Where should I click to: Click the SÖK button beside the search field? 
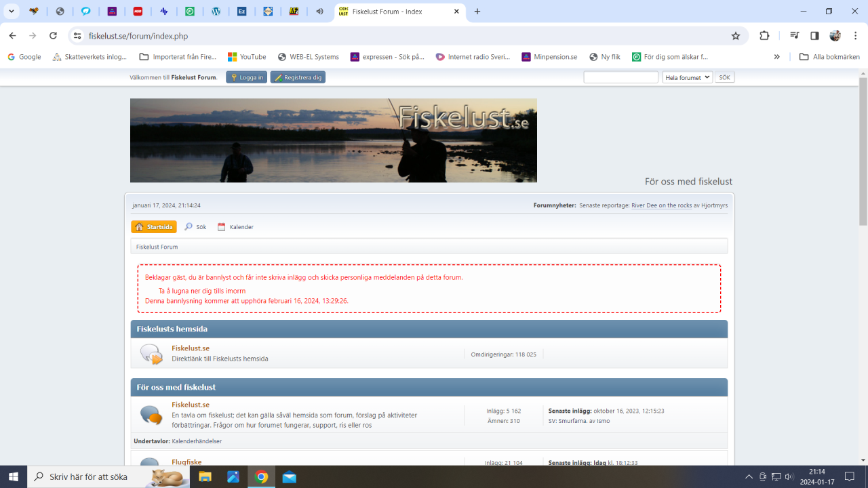(x=724, y=77)
